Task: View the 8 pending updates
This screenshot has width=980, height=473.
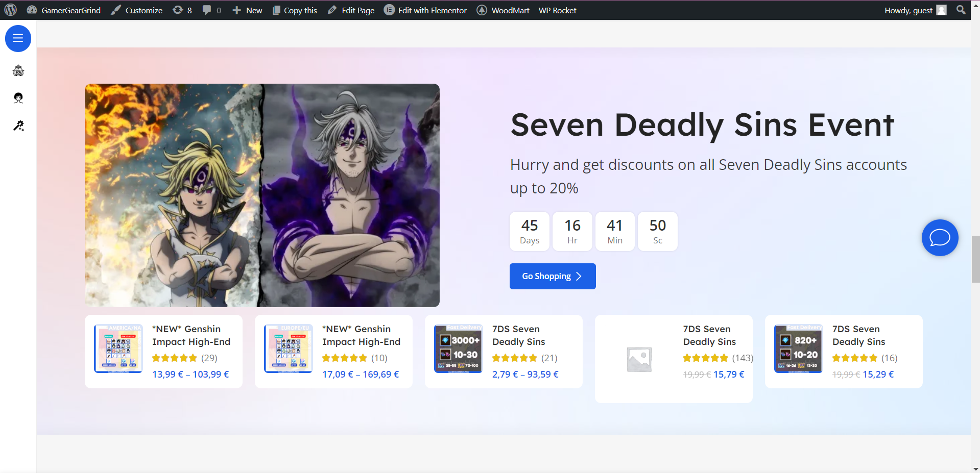Action: click(x=182, y=10)
